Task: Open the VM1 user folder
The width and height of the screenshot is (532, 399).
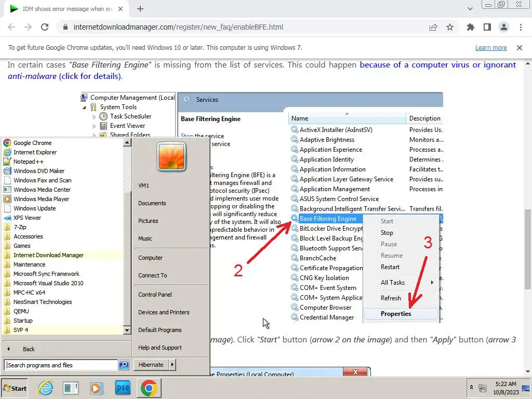Action: click(x=143, y=185)
